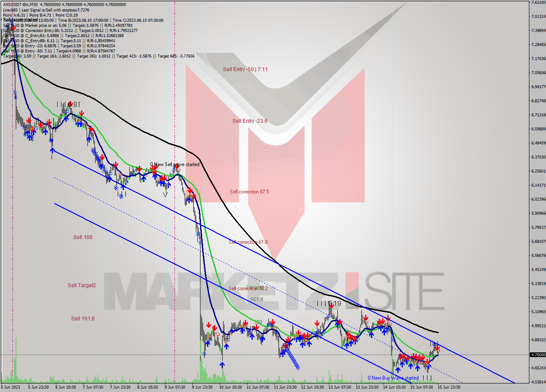Click the 5.10960 price axis label
Viewport: 546px width, 392px height.
tap(537, 311)
